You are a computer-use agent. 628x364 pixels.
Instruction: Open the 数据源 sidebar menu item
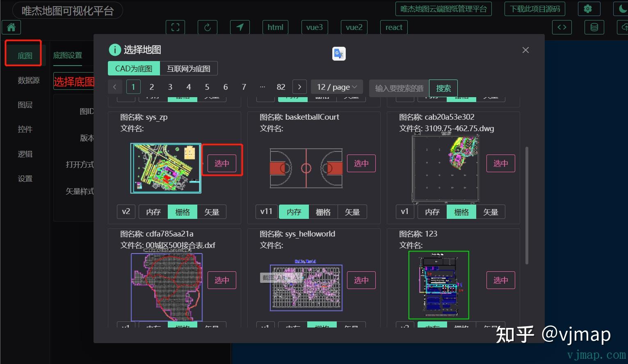coord(28,80)
